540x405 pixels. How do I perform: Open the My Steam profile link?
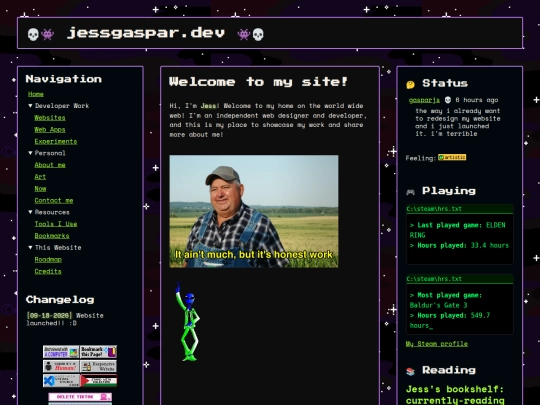437,344
